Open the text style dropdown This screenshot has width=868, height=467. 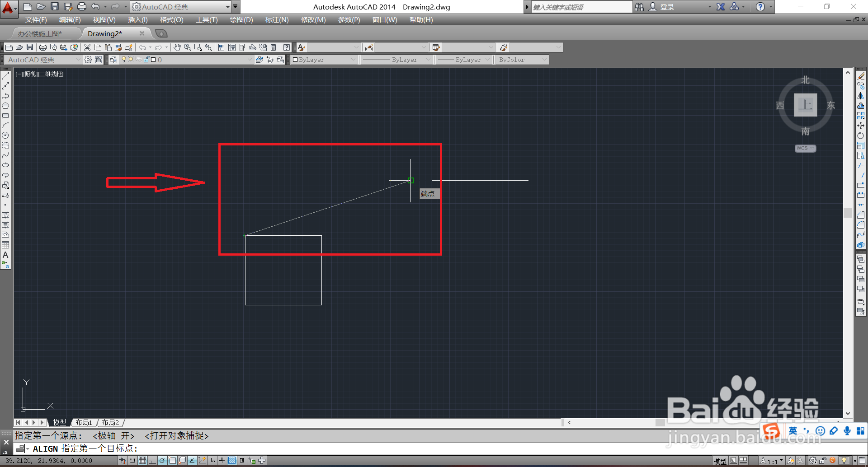tap(334, 47)
